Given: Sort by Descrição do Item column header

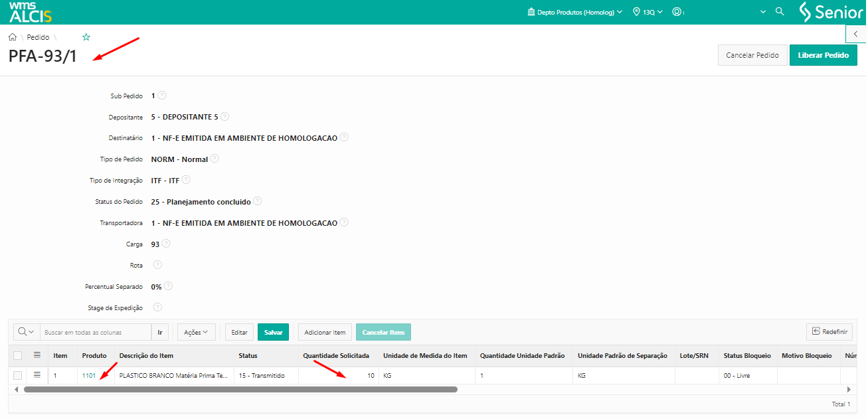Looking at the screenshot, I should tap(146, 356).
